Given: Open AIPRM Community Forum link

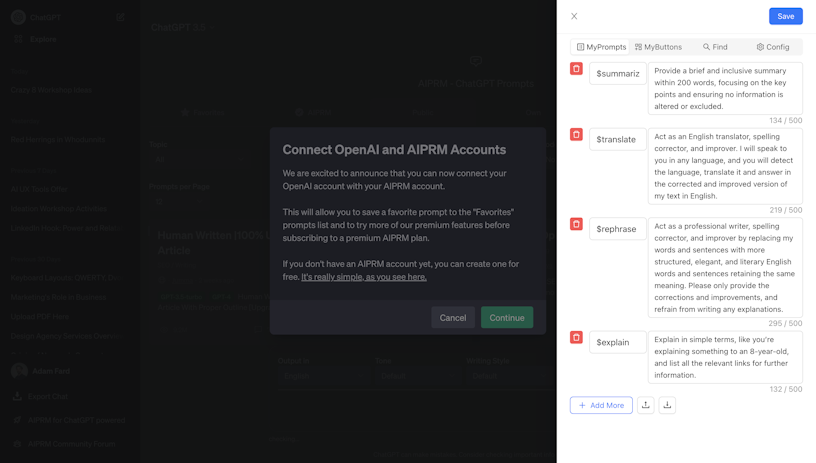Looking at the screenshot, I should (x=65, y=444).
